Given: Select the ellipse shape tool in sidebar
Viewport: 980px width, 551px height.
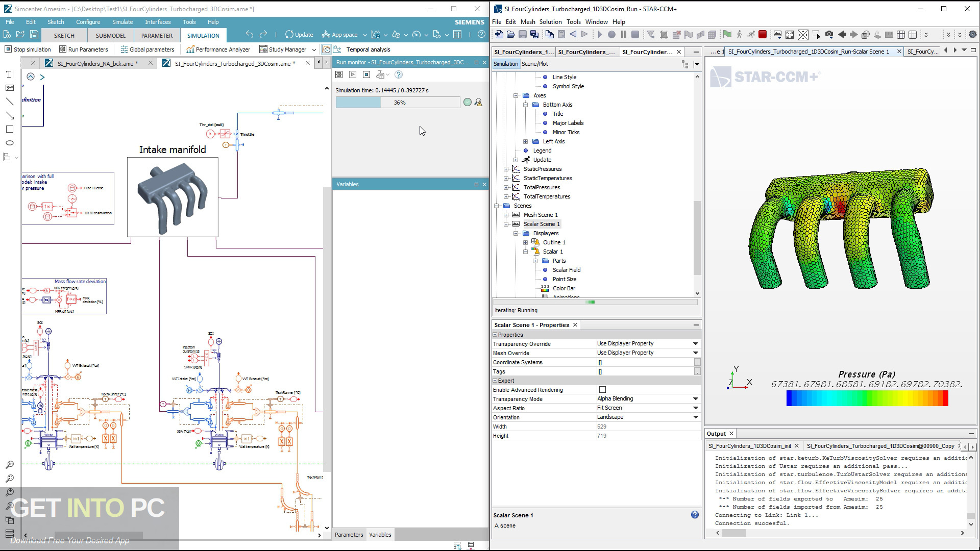Looking at the screenshot, I should (9, 143).
